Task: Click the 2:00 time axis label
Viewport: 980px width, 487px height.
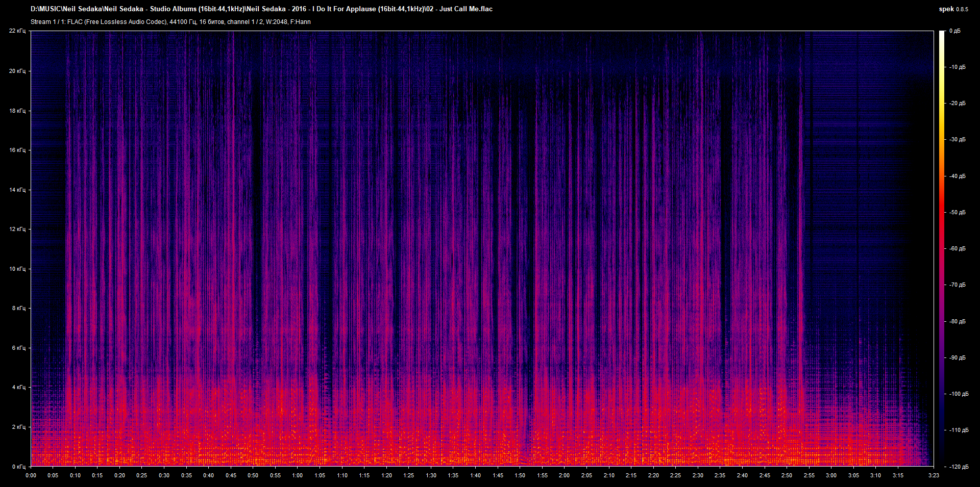Action: [565, 475]
